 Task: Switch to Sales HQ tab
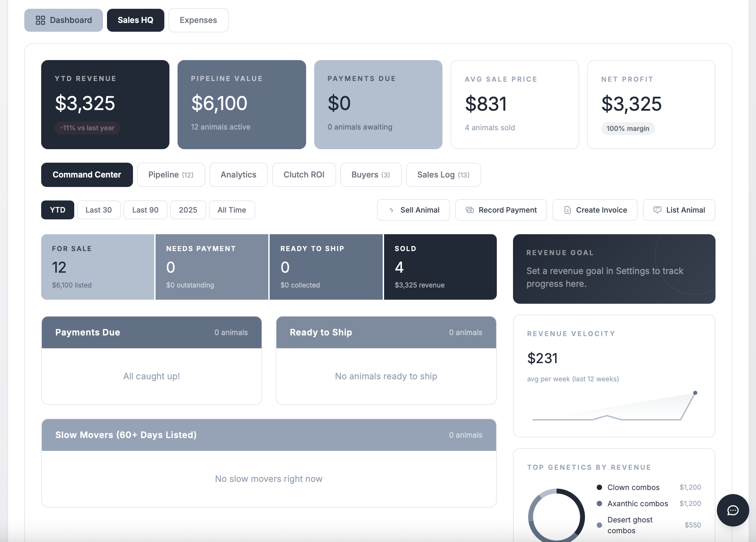click(136, 20)
